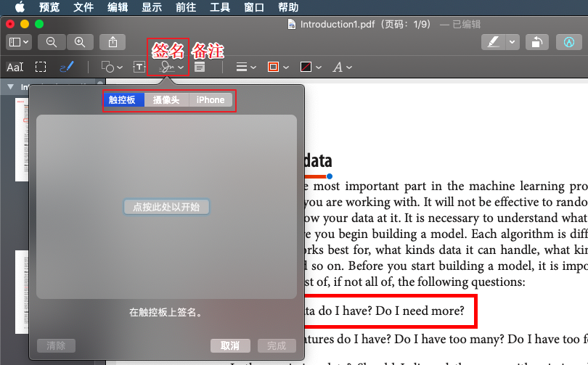Open the border color swatch
588x365 pixels.
pyautogui.click(x=277, y=67)
